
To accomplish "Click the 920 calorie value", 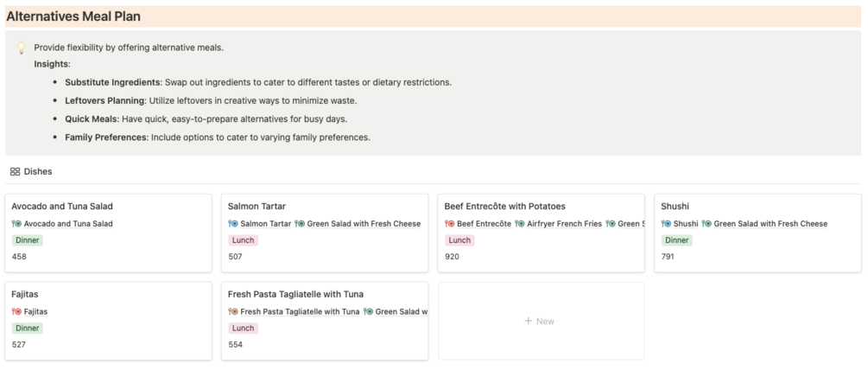I will pyautogui.click(x=453, y=257).
